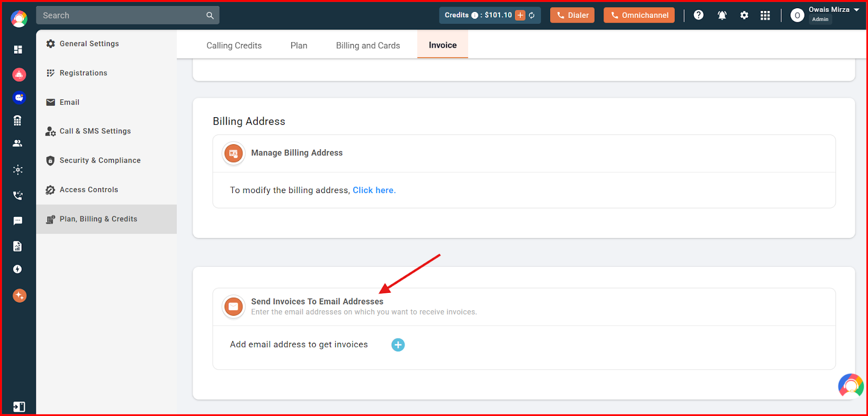Open the lightning bolt icon in left rail
The image size is (868, 416).
(17, 269)
